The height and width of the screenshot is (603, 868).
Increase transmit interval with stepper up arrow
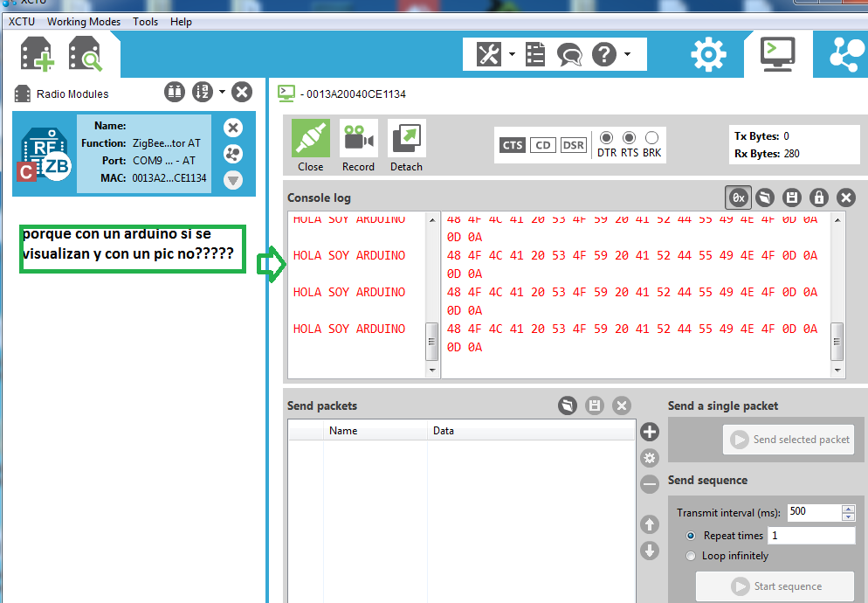pyautogui.click(x=848, y=509)
